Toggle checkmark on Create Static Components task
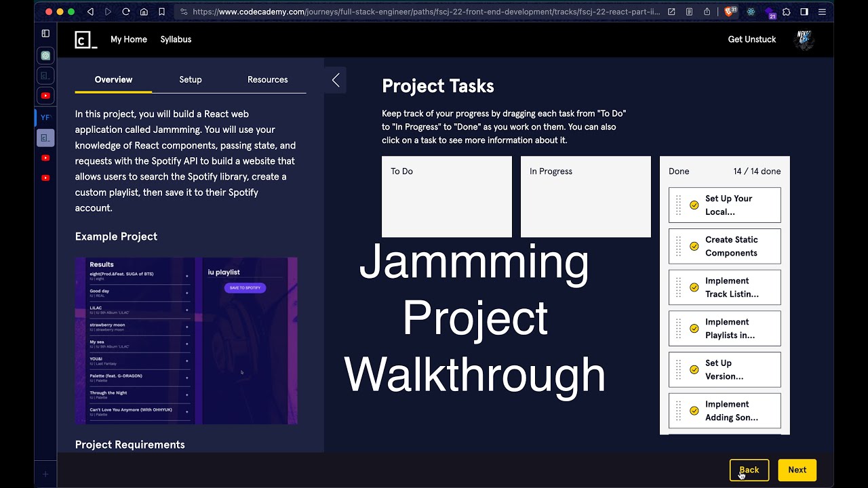Screen dimensions: 868x488 tap(694, 246)
